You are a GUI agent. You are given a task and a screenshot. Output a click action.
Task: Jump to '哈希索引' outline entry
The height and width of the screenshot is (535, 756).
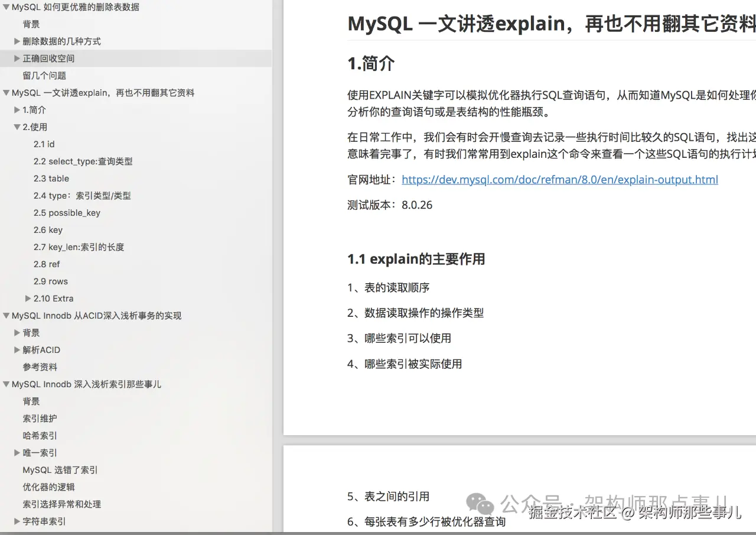click(40, 436)
